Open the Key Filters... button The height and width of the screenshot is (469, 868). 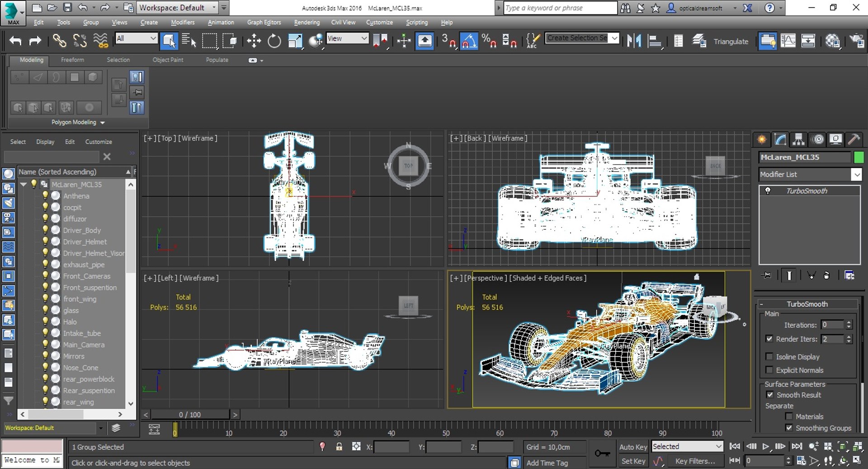pyautogui.click(x=695, y=461)
